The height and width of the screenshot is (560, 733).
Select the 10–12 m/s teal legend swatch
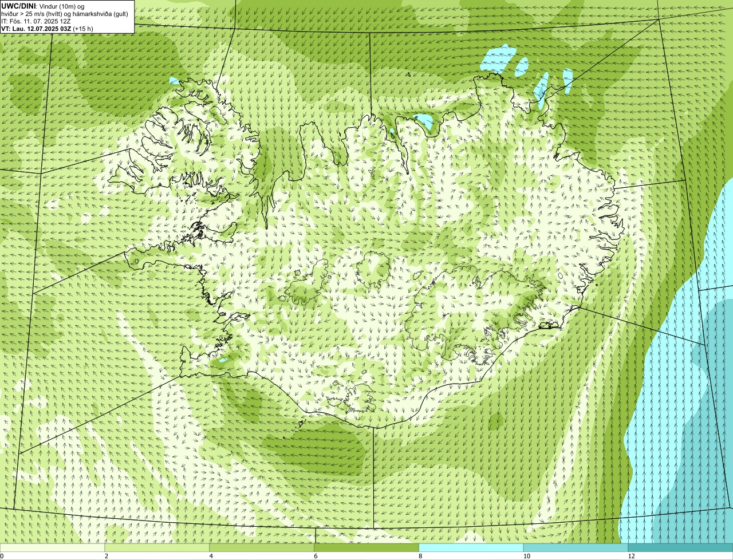[x=576, y=547]
